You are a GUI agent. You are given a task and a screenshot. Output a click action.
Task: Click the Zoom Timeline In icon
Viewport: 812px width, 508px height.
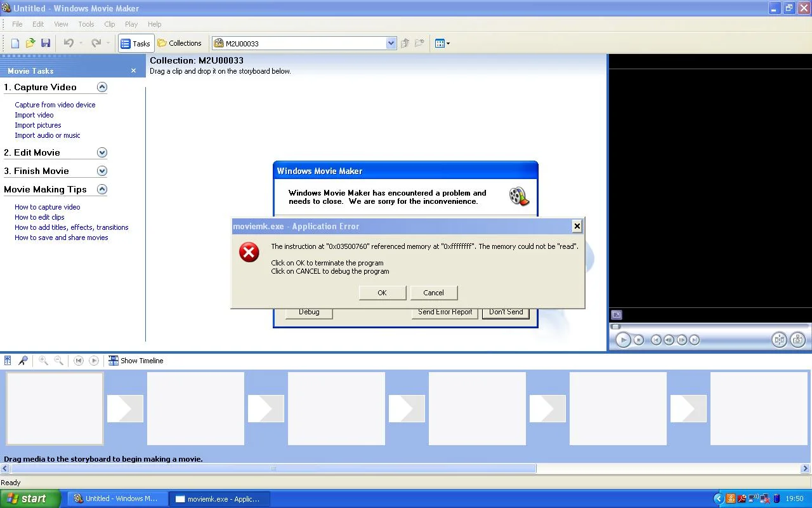pos(43,361)
